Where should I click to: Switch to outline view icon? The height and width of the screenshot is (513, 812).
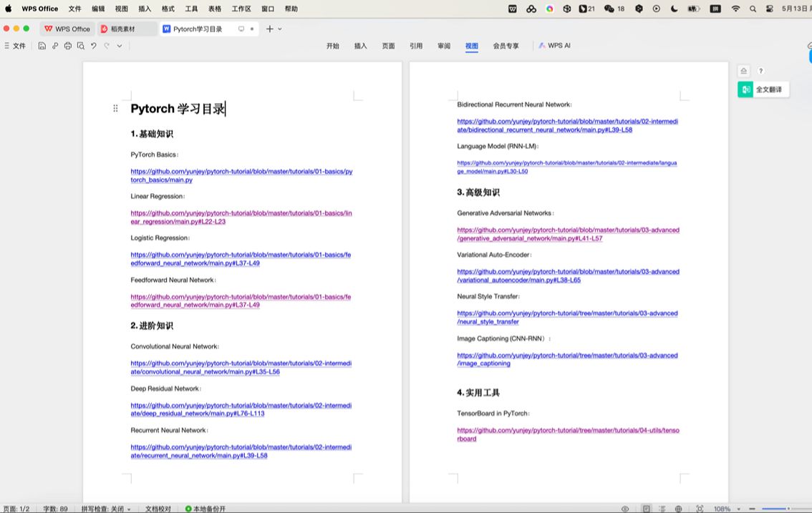pos(662,509)
